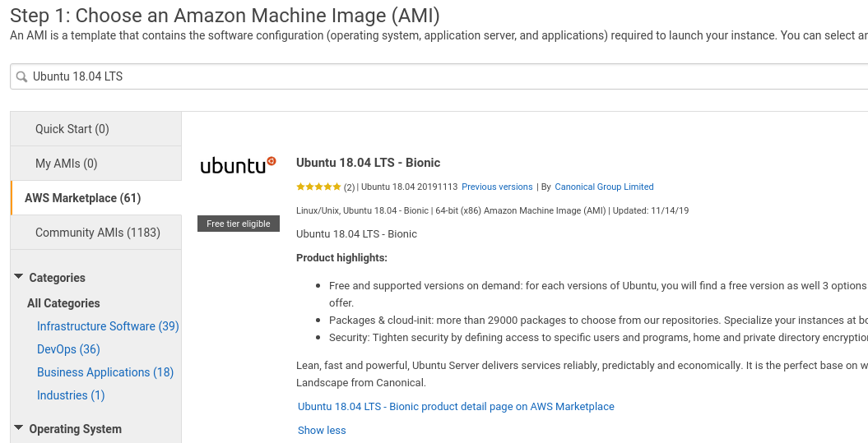Collapse the Operating System section triangle

19,428
